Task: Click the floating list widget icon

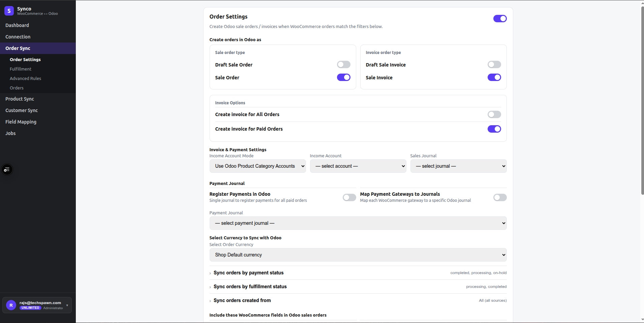Action: click(7, 169)
